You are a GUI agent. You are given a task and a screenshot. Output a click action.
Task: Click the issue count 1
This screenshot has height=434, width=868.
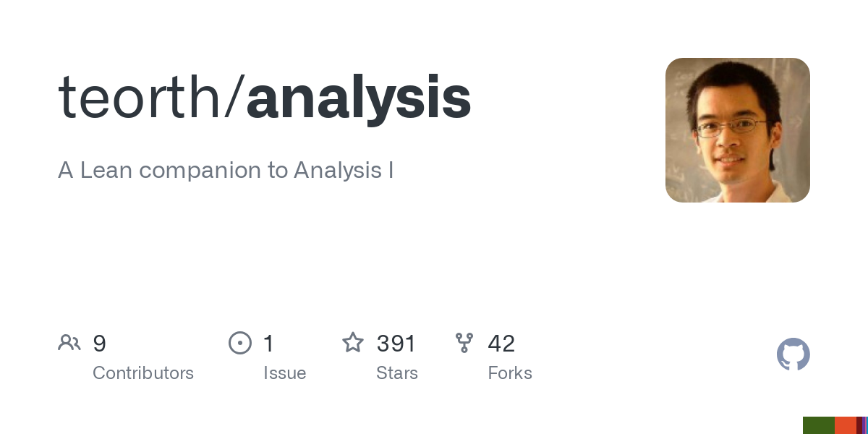point(268,344)
